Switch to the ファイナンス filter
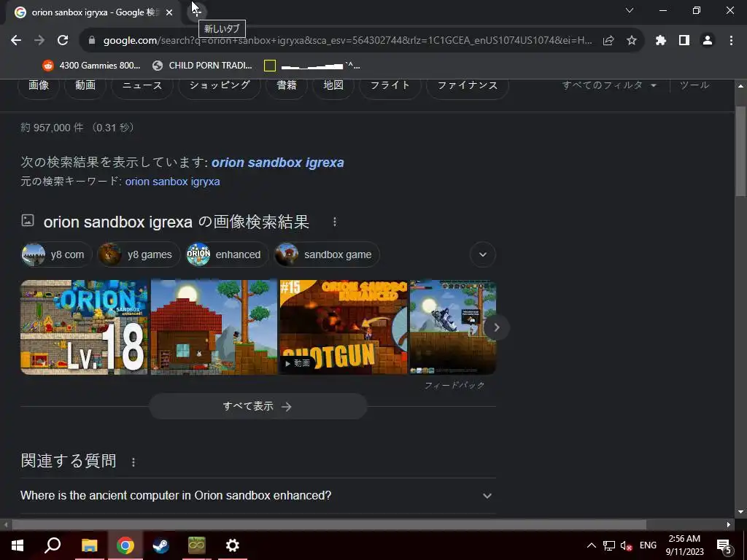 tap(468, 85)
